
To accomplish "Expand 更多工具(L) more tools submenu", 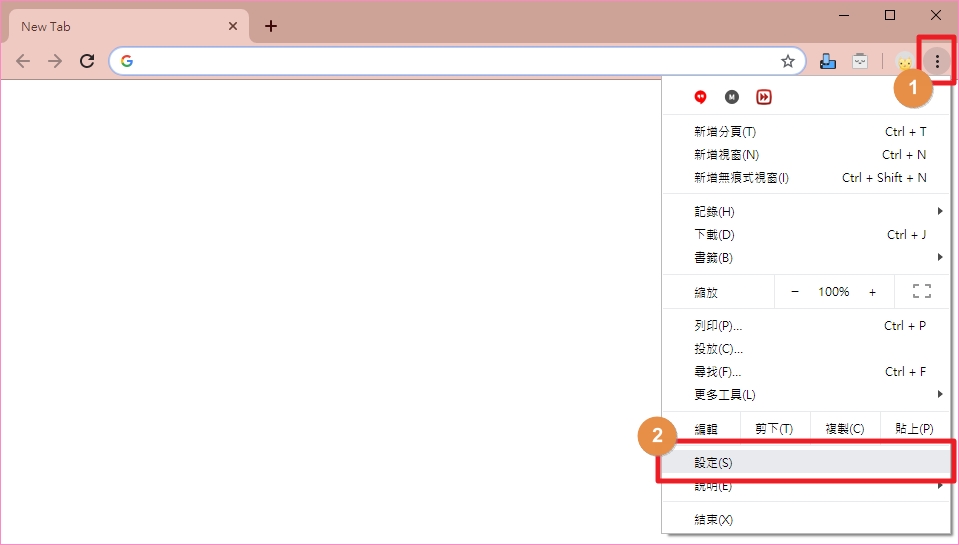I will point(806,395).
